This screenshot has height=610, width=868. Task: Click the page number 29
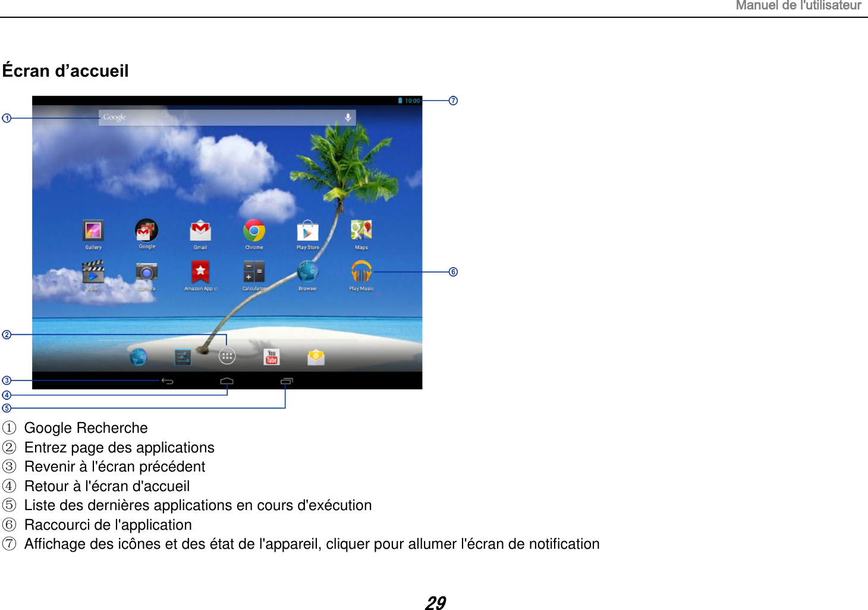[x=435, y=603]
